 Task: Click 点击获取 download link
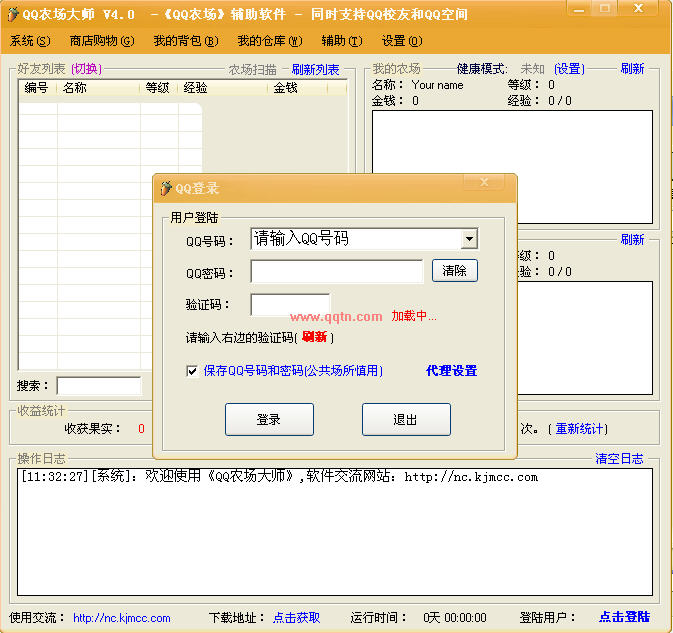[297, 618]
